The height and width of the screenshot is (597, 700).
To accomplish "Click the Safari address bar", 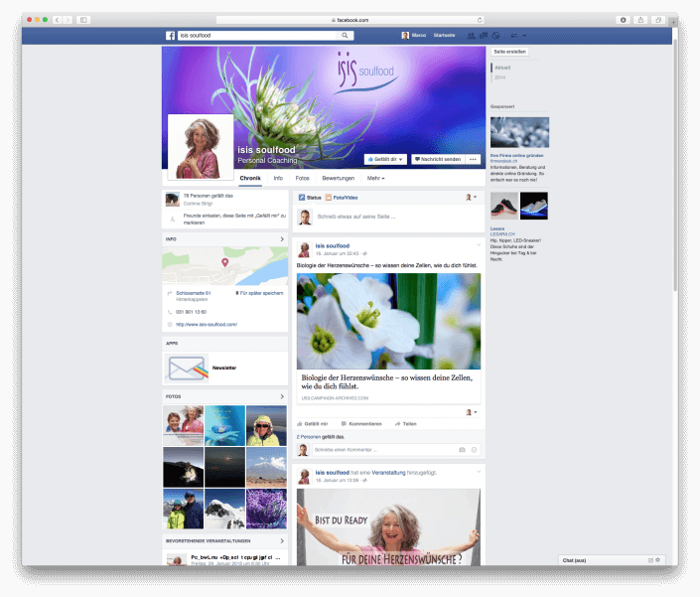I will click(x=350, y=20).
